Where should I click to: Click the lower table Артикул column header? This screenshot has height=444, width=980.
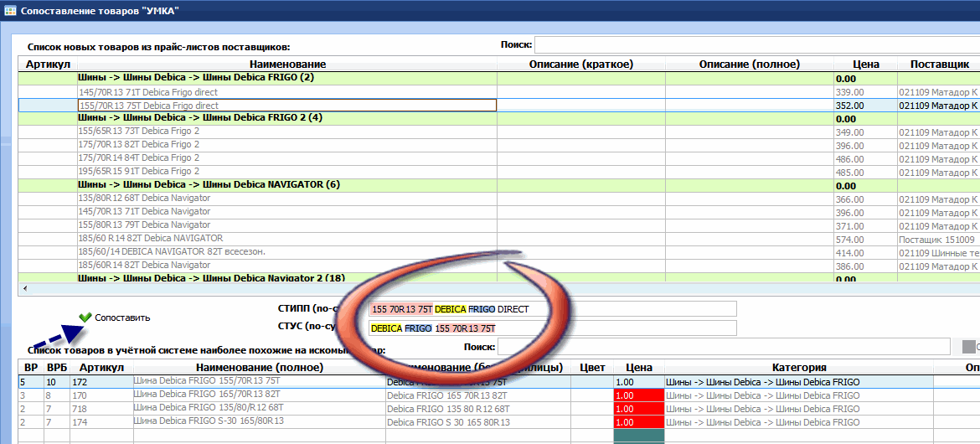pos(101,368)
